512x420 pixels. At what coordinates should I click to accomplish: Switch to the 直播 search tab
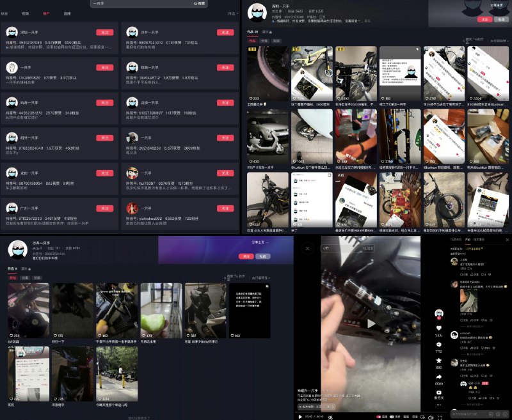pos(67,13)
